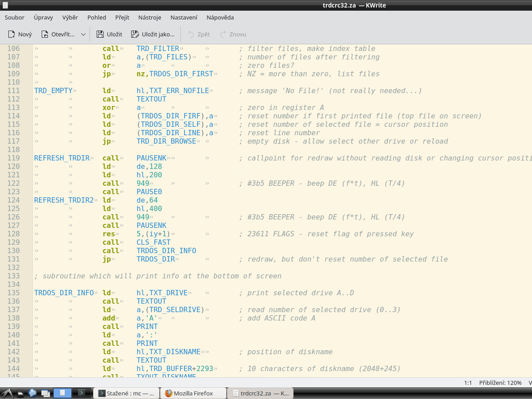
Task: Open the Nastavení menu
Action: pyautogui.click(x=184, y=17)
